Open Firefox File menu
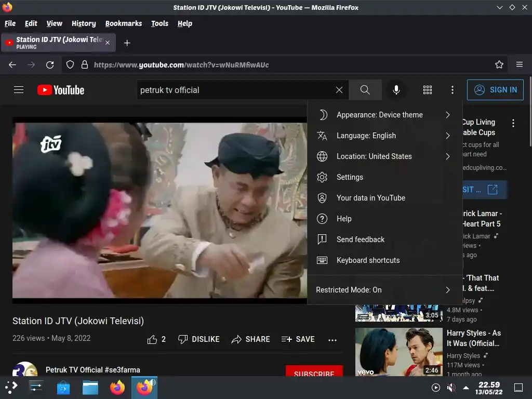Screen dimensions: 532x399 pos(10,23)
